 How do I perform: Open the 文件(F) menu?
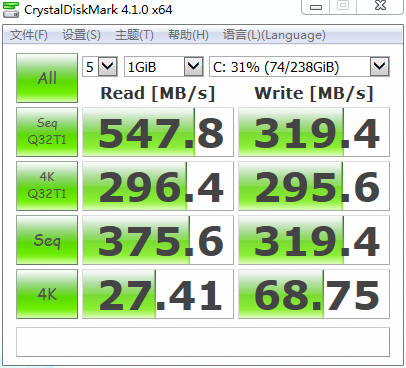coord(29,35)
